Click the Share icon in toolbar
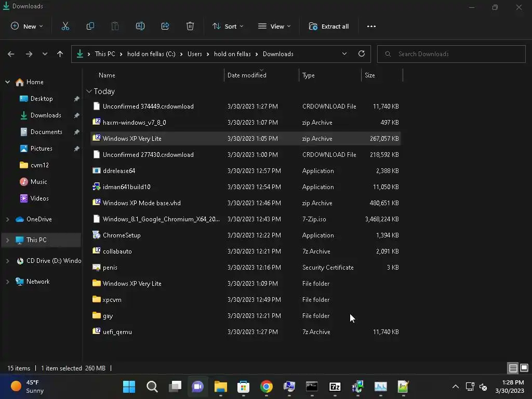 165,26
